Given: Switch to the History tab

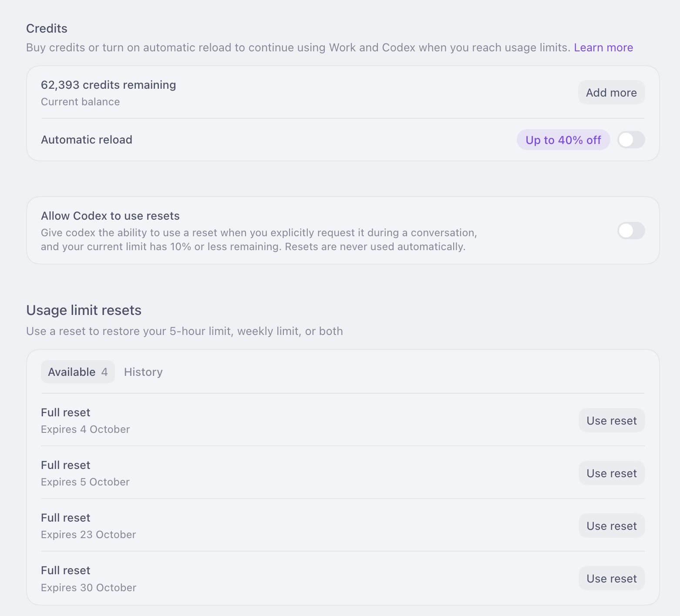Looking at the screenshot, I should pos(143,372).
